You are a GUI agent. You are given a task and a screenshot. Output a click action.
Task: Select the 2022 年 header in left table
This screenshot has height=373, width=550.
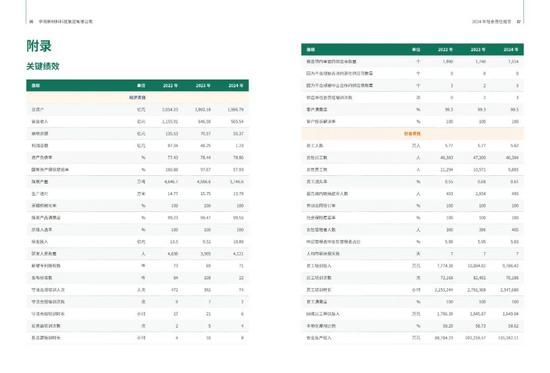(x=170, y=86)
